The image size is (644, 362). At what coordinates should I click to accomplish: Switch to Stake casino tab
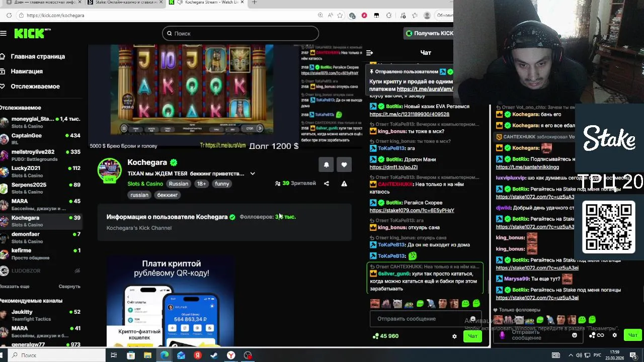[124, 3]
